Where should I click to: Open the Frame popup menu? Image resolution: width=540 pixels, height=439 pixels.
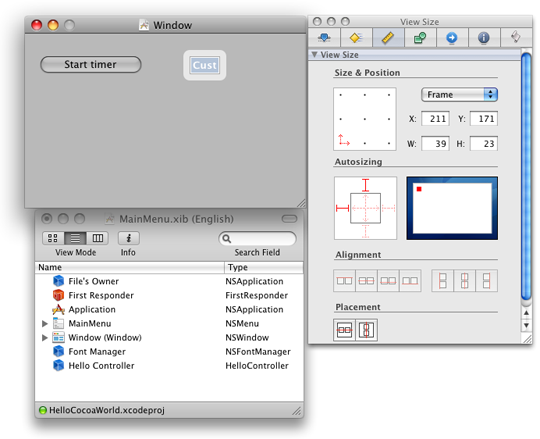point(459,94)
